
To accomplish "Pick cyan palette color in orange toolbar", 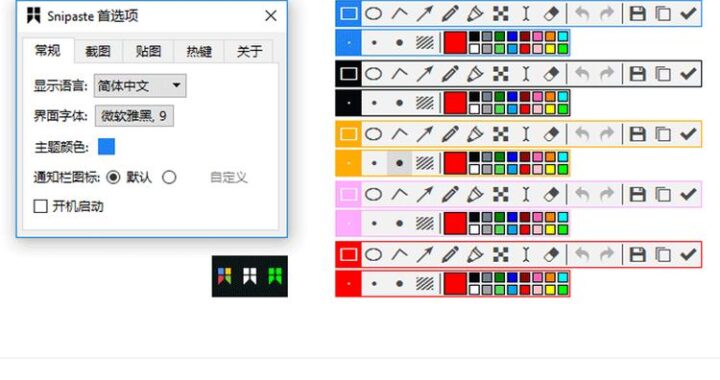I will click(562, 157).
